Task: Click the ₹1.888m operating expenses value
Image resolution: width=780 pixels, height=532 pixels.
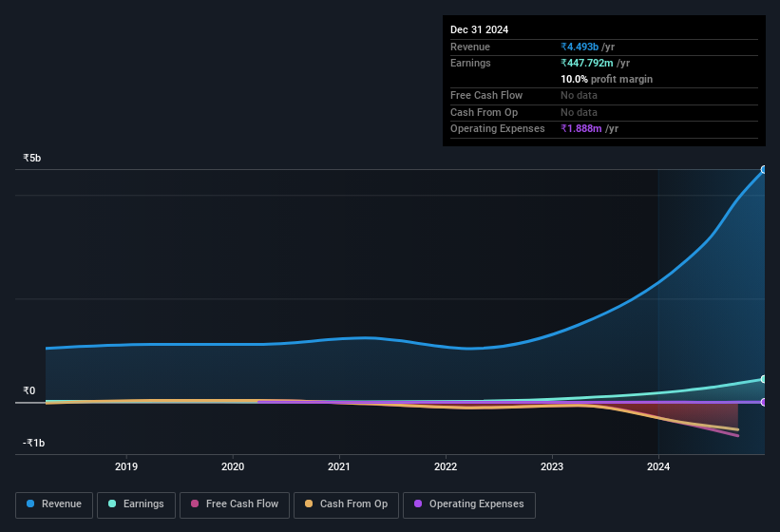Action: 581,128
